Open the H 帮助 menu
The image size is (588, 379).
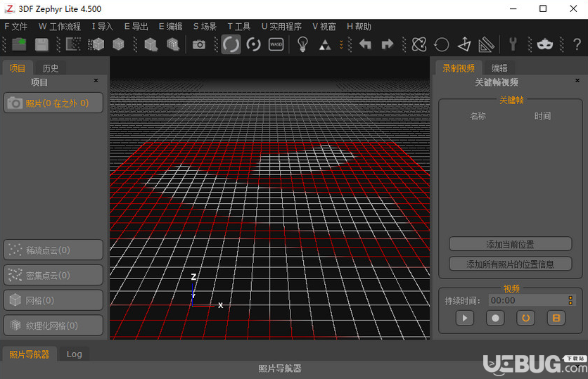click(359, 26)
